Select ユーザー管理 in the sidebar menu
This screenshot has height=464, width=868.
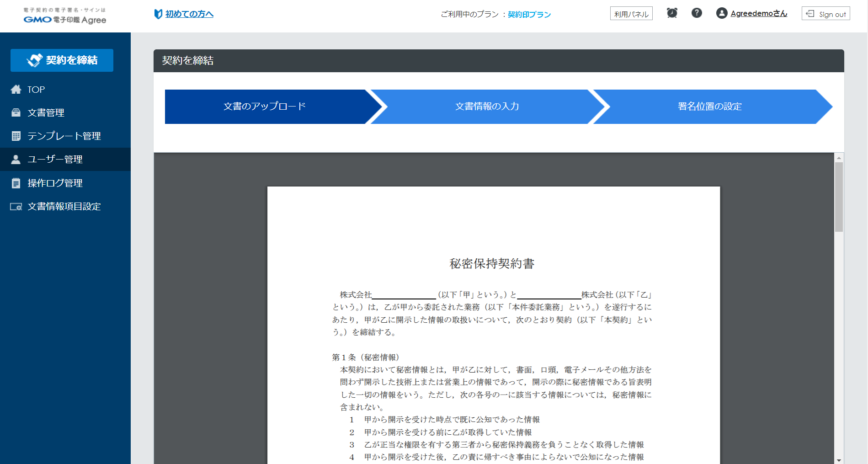[x=55, y=160]
